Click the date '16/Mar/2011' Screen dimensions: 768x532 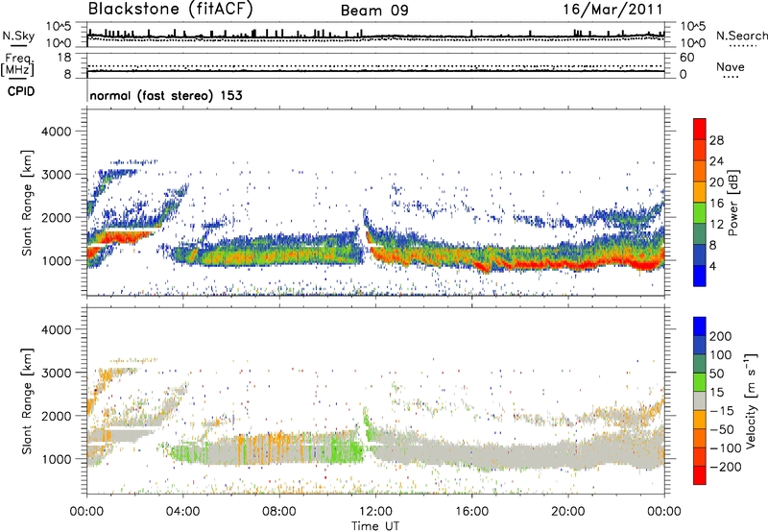[x=612, y=10]
